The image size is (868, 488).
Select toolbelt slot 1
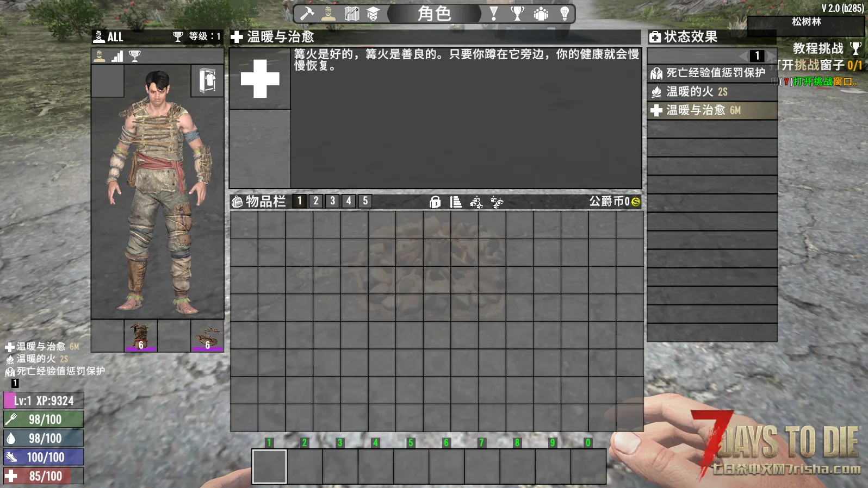tap(269, 466)
